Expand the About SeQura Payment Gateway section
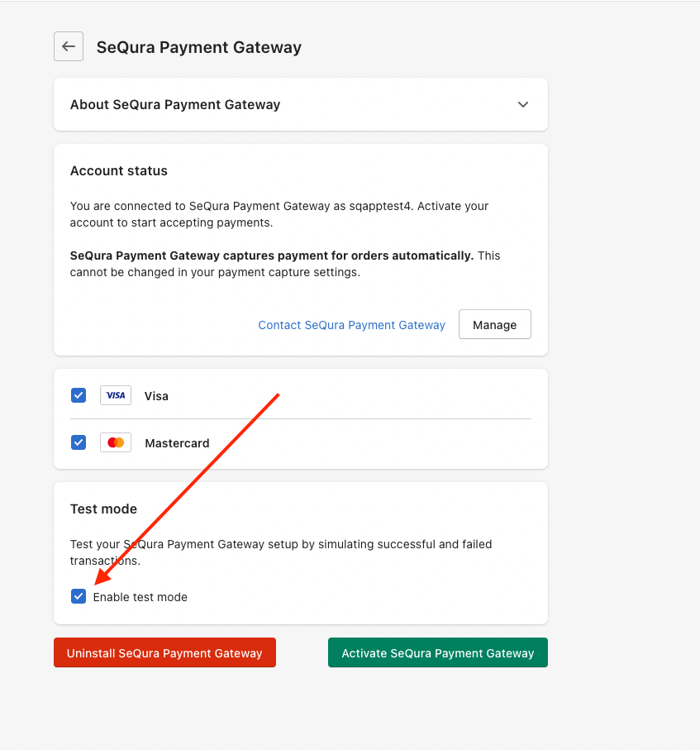 523,104
